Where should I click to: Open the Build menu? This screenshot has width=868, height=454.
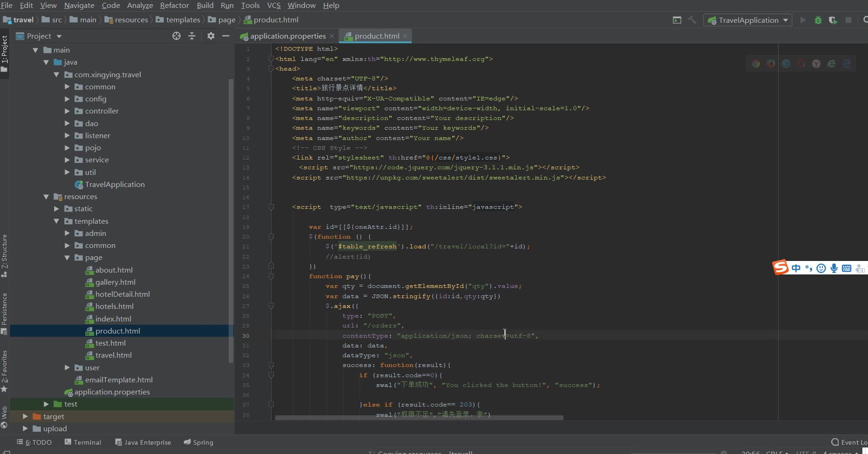click(x=205, y=5)
